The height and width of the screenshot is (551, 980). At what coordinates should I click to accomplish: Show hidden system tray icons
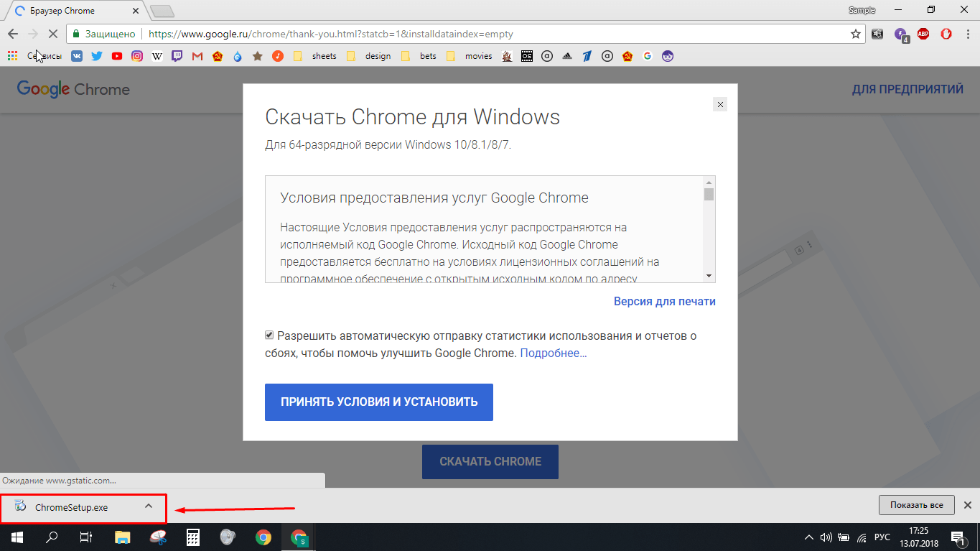tap(809, 537)
